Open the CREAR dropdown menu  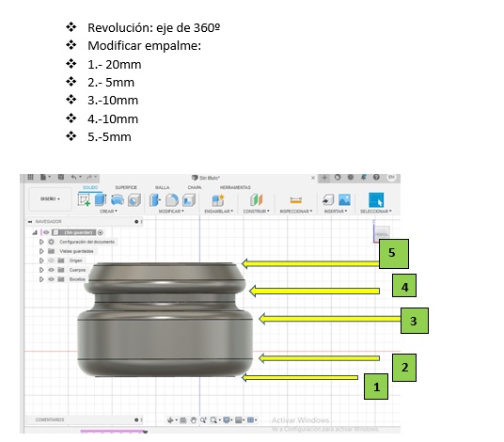point(109,212)
